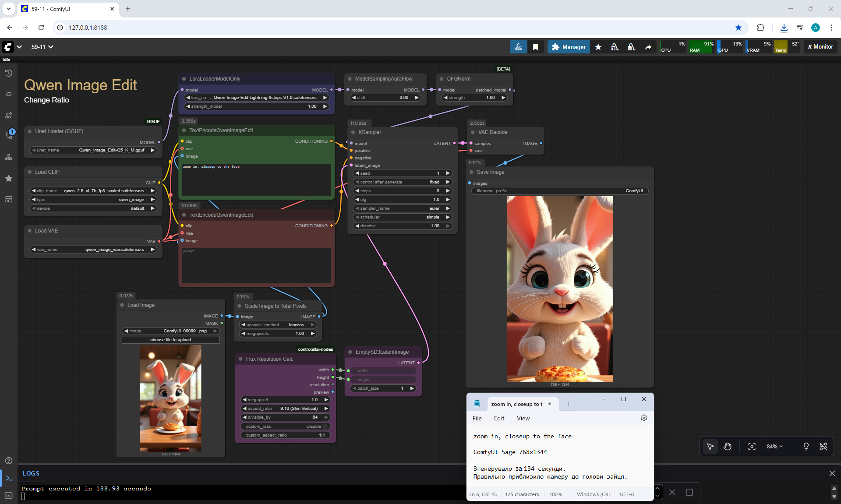
Task: Click the share arrow icon
Action: [x=648, y=47]
